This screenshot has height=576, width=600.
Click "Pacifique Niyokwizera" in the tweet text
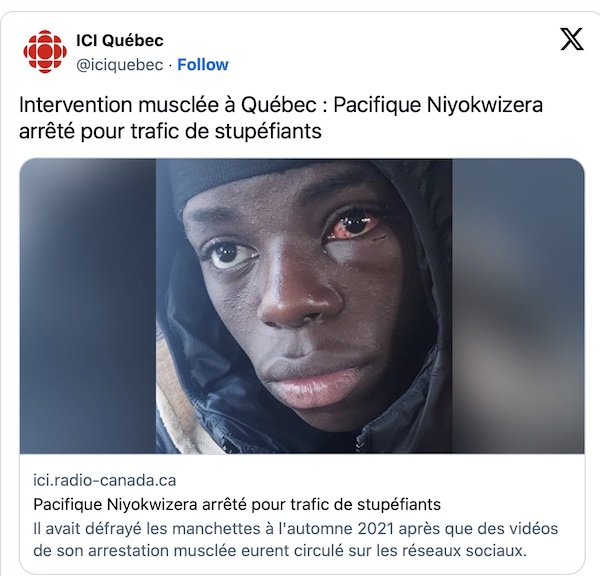[438, 104]
